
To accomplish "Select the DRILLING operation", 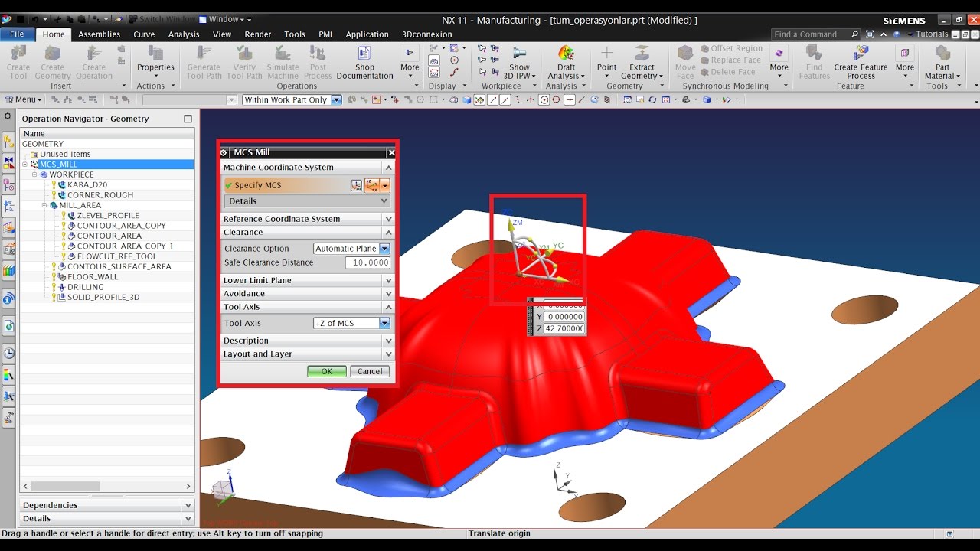I will (85, 287).
